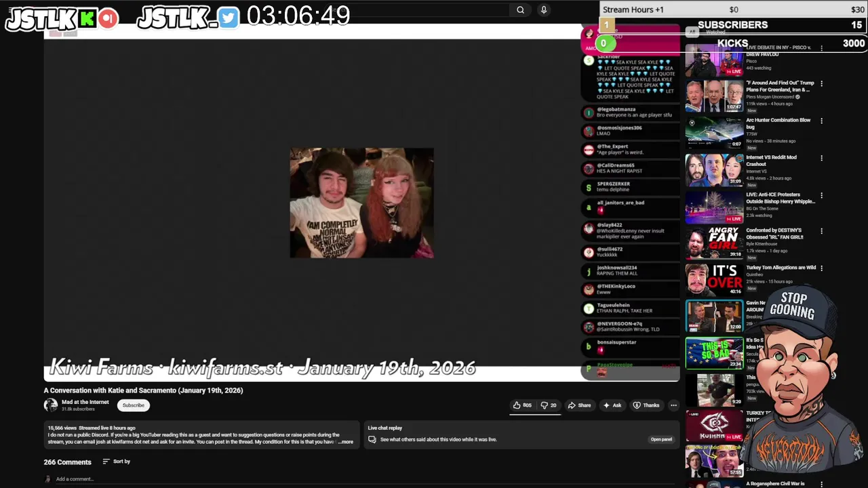Click the BG On The Scene channel name

(x=764, y=208)
